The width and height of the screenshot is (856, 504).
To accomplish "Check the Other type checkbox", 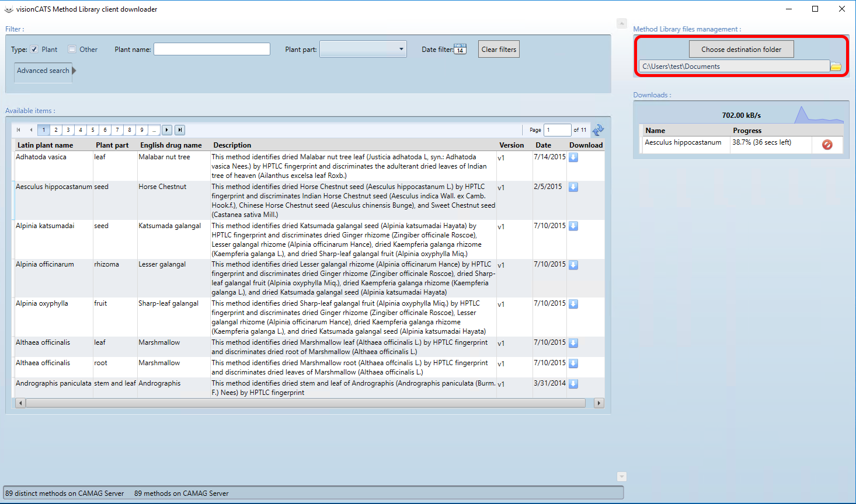I will tap(72, 50).
